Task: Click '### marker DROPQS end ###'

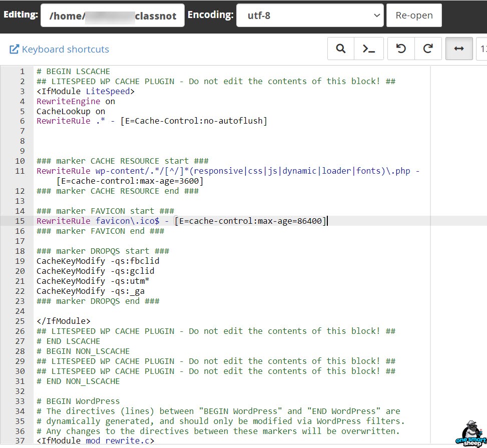Action: coord(98,301)
